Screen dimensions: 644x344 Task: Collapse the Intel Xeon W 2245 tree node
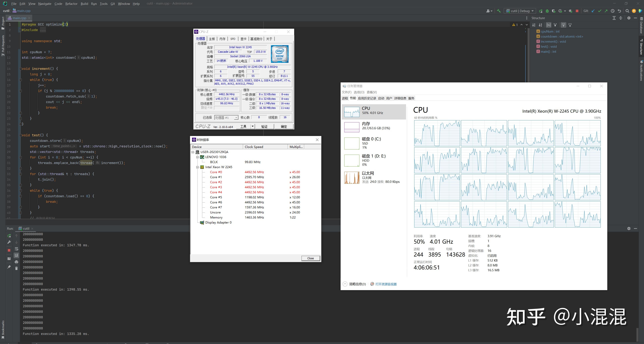[x=198, y=167]
